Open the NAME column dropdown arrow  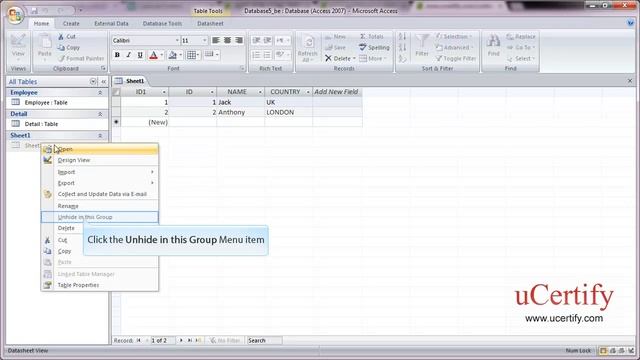pos(260,92)
